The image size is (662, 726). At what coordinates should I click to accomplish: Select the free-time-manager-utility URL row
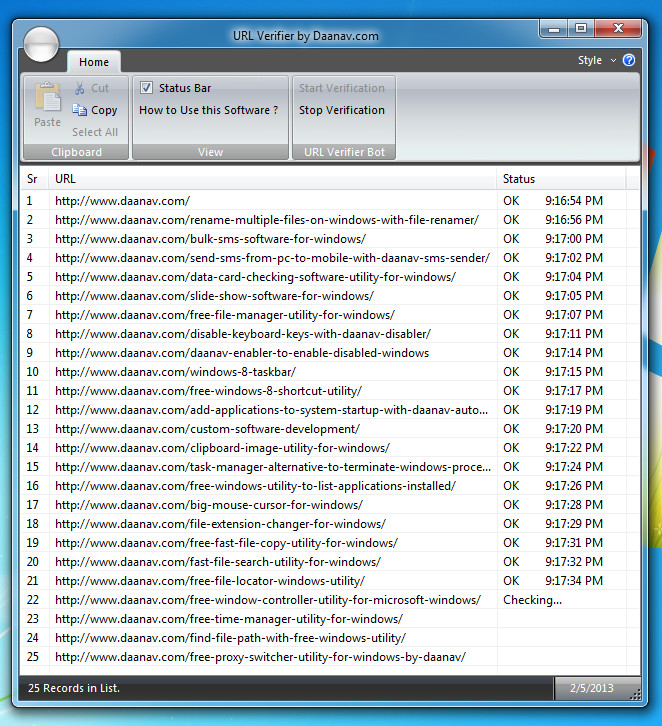330,619
